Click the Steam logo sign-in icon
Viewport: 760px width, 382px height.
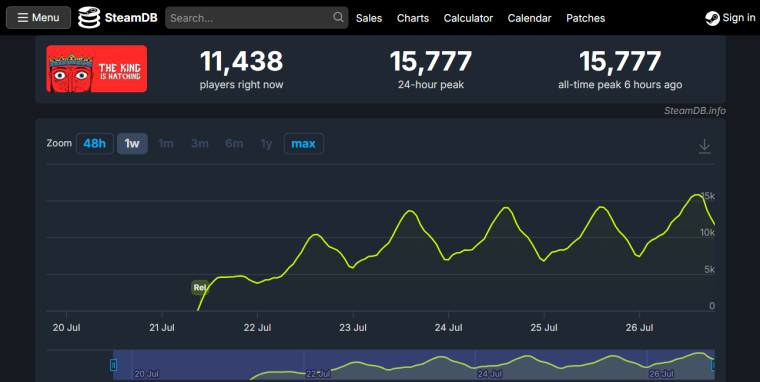click(x=712, y=18)
